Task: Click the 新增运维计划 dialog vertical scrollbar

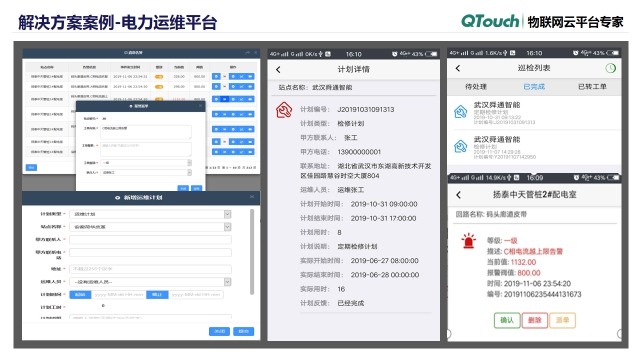Action: coord(252,252)
